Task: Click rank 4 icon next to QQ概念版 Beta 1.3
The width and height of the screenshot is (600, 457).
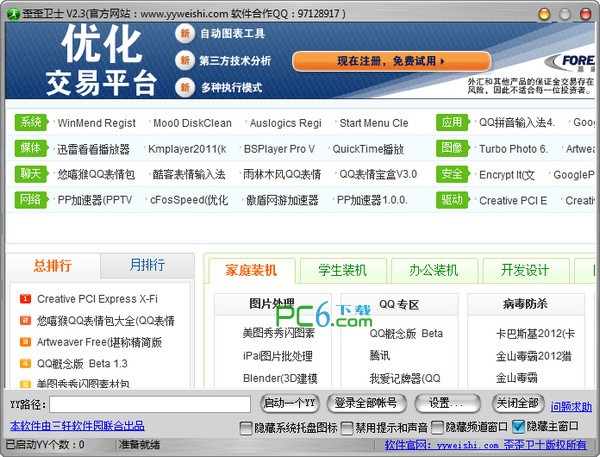Action: [25, 363]
